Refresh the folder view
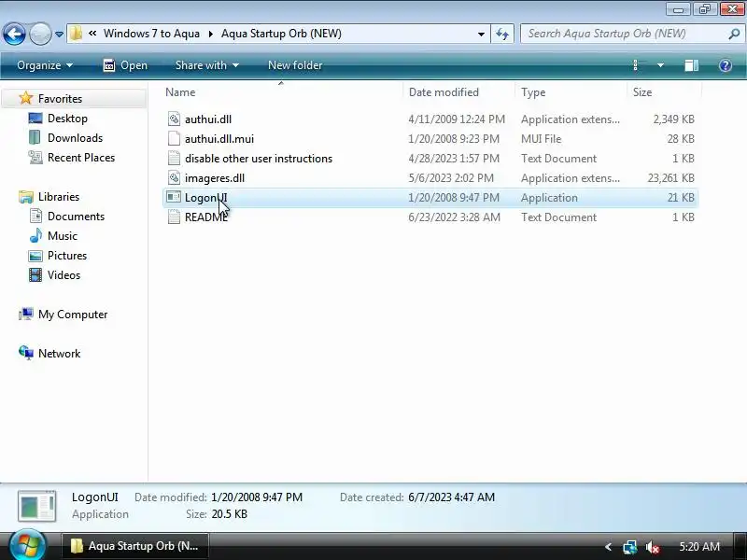 coord(502,34)
